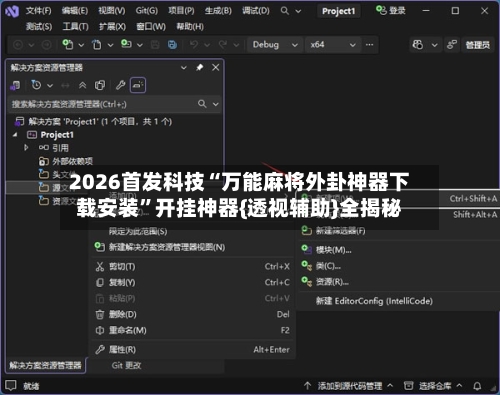
Task: Select the 解决方案 'Project1' tree node
Action: click(93, 121)
